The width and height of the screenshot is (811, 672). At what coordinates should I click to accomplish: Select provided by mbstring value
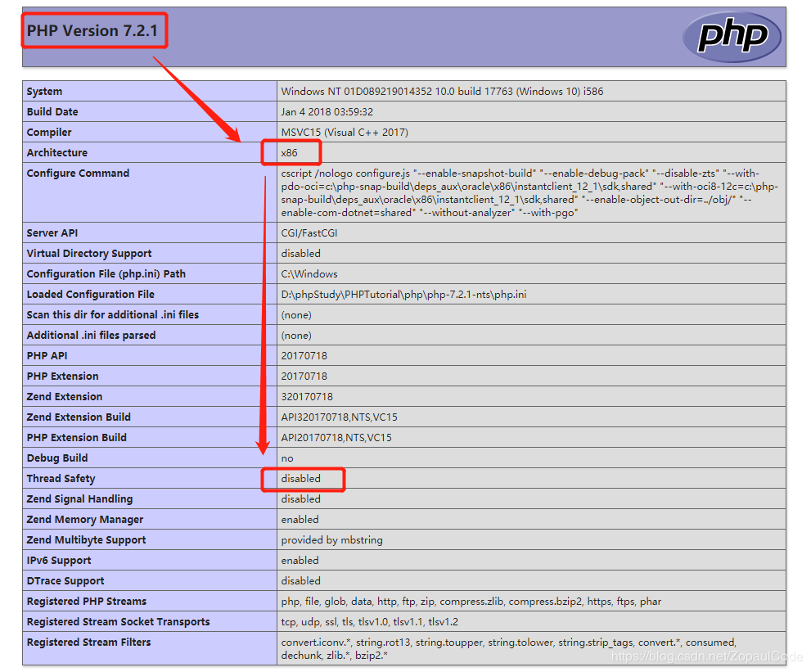click(332, 540)
